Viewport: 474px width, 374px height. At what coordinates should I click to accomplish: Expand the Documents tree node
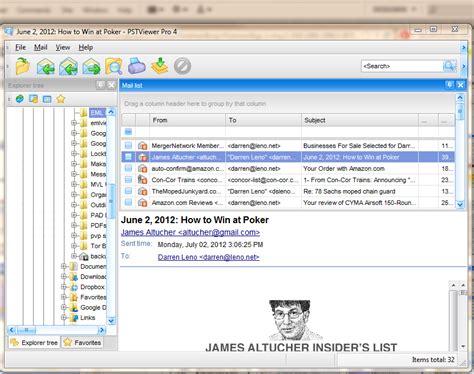[63, 266]
